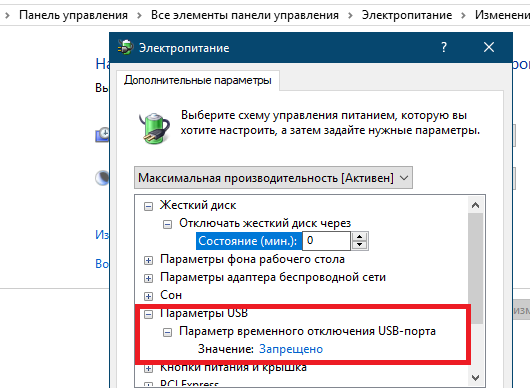The width and height of the screenshot is (530, 388).
Task: Expand Параметры фона рабочего стола
Action: click(x=148, y=260)
